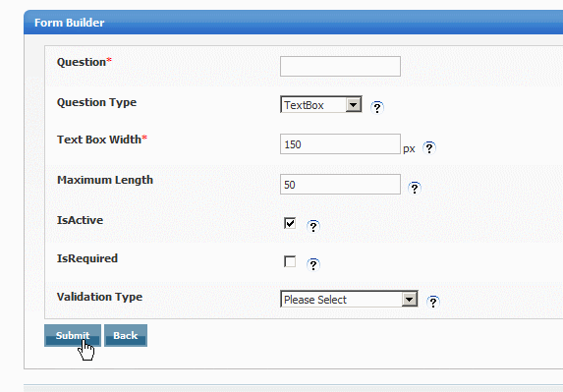Click the Validation Type dropdown arrow button
Image resolution: width=563 pixels, height=392 pixels.
410,299
